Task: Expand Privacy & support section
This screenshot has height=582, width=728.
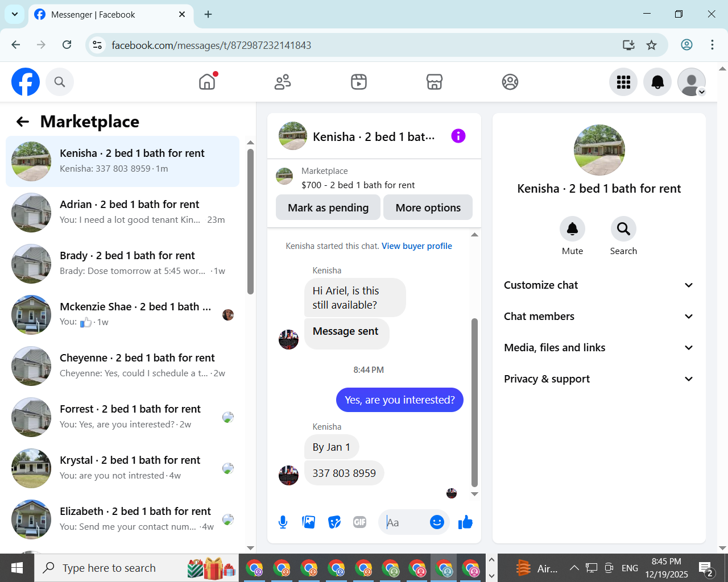Action: pyautogui.click(x=599, y=379)
